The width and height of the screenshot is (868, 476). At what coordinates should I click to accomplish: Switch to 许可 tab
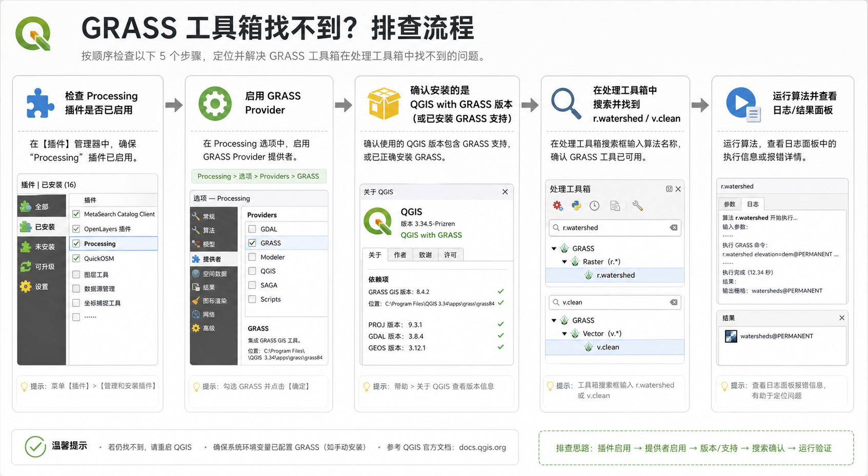[x=450, y=255]
